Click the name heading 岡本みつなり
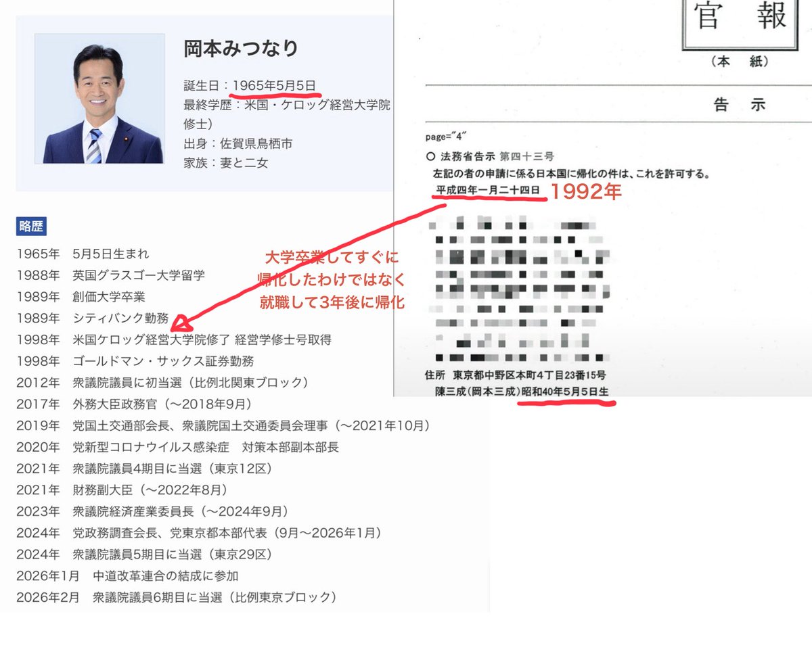Screen dimensions: 812x660 241,49
